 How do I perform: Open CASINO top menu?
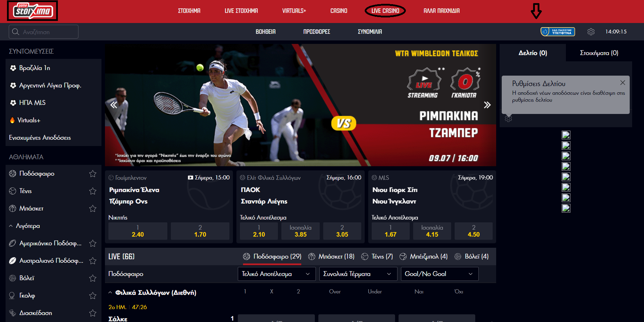tap(339, 11)
